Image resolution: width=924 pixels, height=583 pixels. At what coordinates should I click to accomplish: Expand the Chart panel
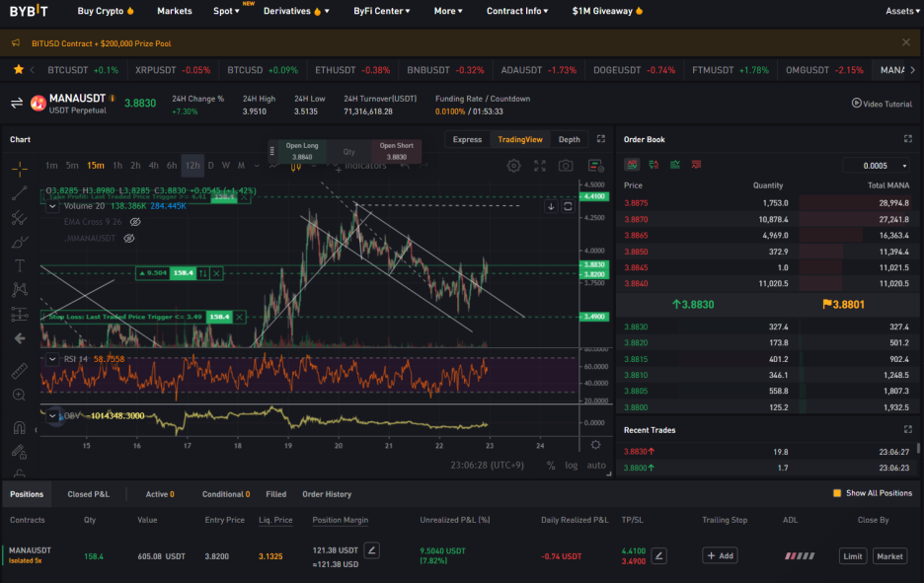601,139
